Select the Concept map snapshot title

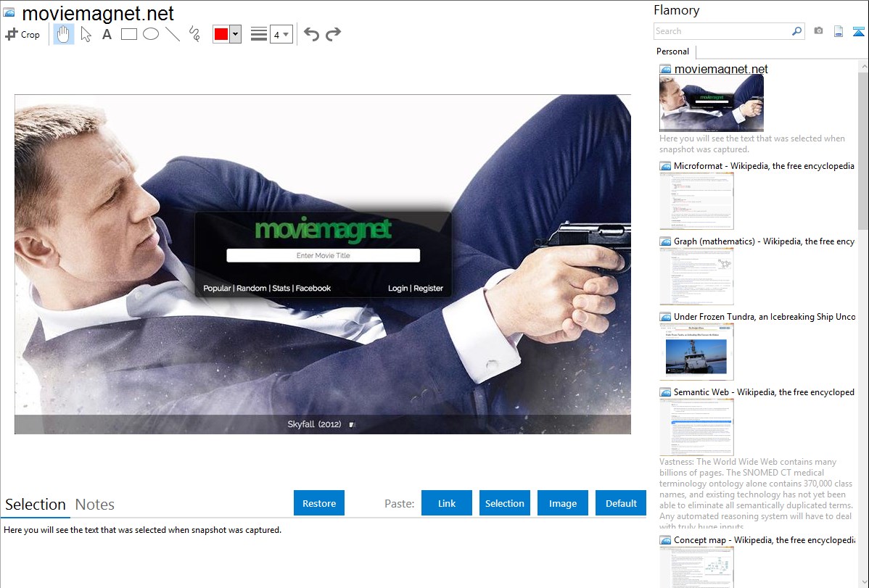pyautogui.click(x=765, y=539)
